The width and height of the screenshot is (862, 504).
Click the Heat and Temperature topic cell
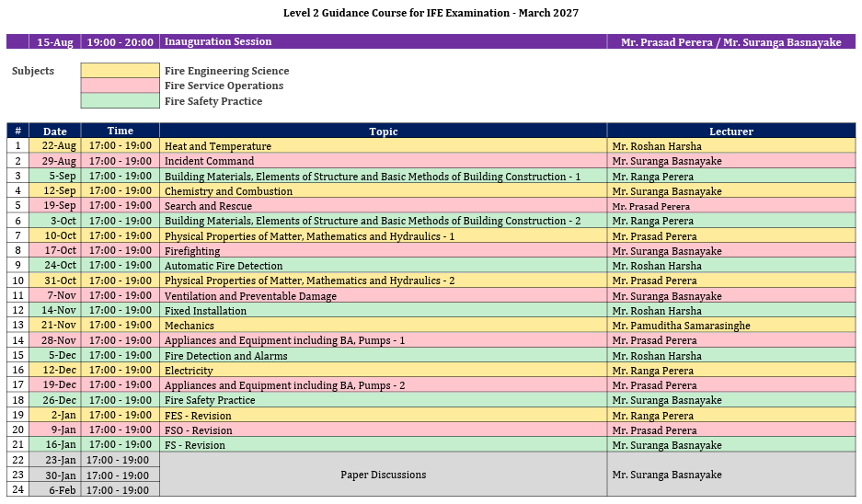(x=384, y=145)
